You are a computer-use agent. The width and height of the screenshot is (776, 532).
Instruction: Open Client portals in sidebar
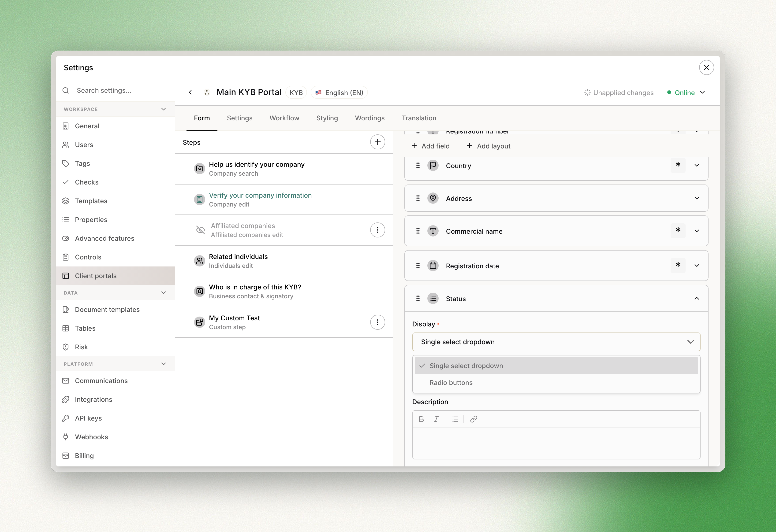coord(115,276)
